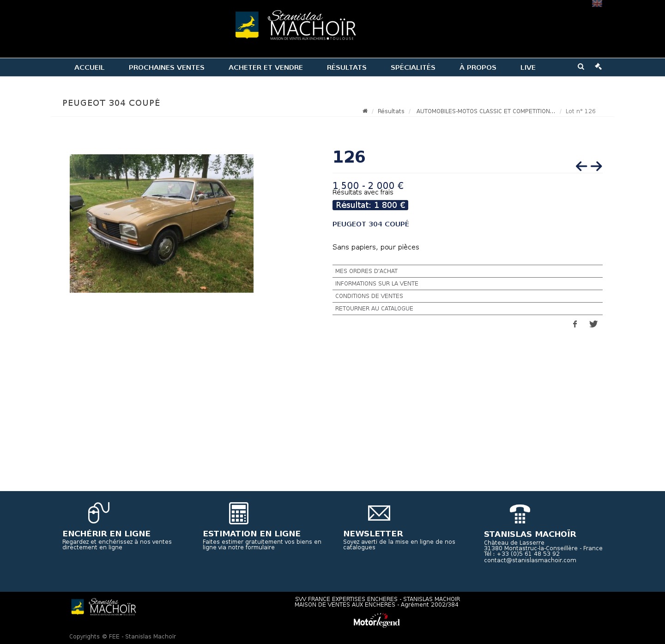Go to home via breadcrumb house icon
Viewport: 665px width, 644px height.
[x=365, y=111]
